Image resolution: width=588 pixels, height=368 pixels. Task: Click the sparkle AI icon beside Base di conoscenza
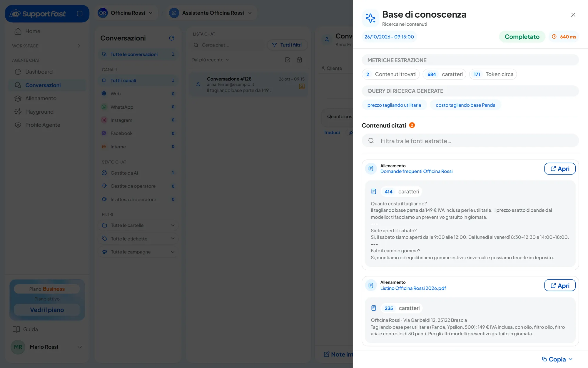click(370, 18)
